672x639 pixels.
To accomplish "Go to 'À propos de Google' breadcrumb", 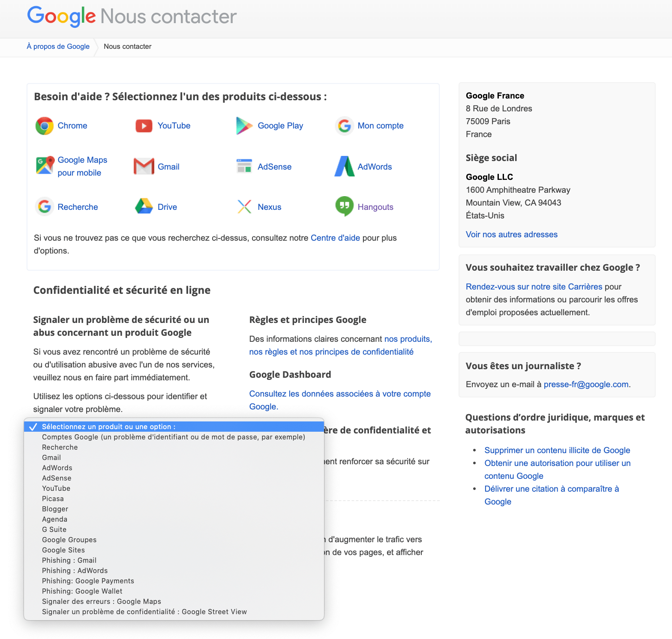I will (x=58, y=46).
